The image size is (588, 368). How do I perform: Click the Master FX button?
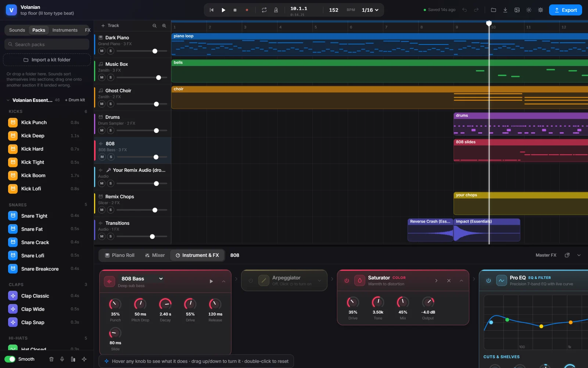[546, 255]
